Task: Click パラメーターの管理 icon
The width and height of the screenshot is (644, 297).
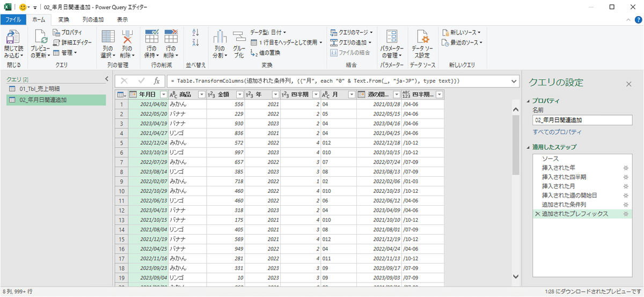Action: (x=392, y=37)
